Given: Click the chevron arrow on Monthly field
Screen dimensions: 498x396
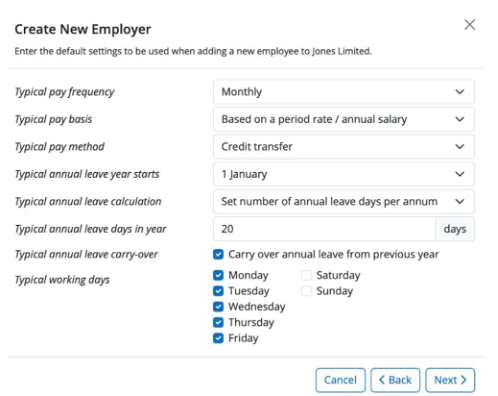Looking at the screenshot, I should (x=460, y=92).
